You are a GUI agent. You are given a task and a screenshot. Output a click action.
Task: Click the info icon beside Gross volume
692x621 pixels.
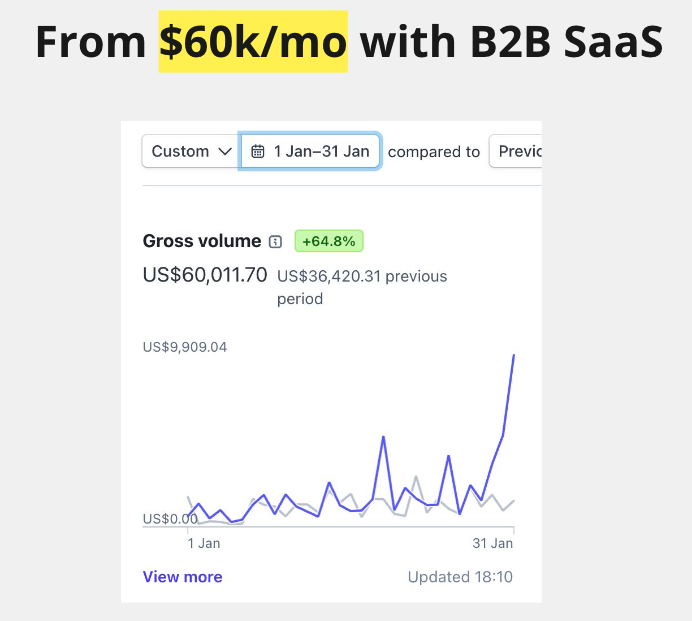[276, 241]
